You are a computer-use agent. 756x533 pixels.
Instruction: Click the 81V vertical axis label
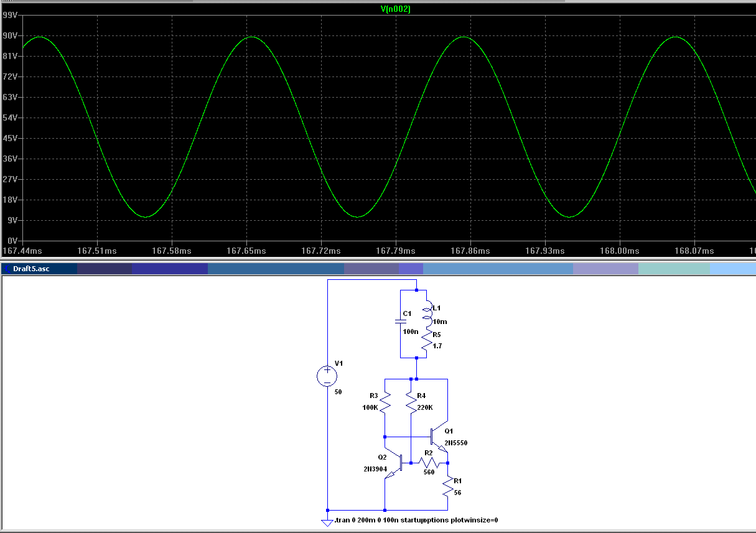tap(10, 57)
